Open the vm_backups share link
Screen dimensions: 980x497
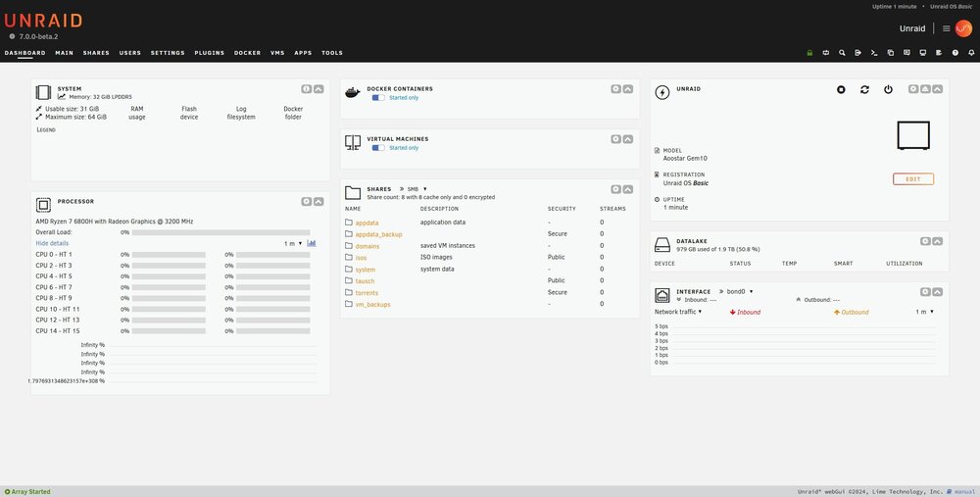(x=373, y=305)
